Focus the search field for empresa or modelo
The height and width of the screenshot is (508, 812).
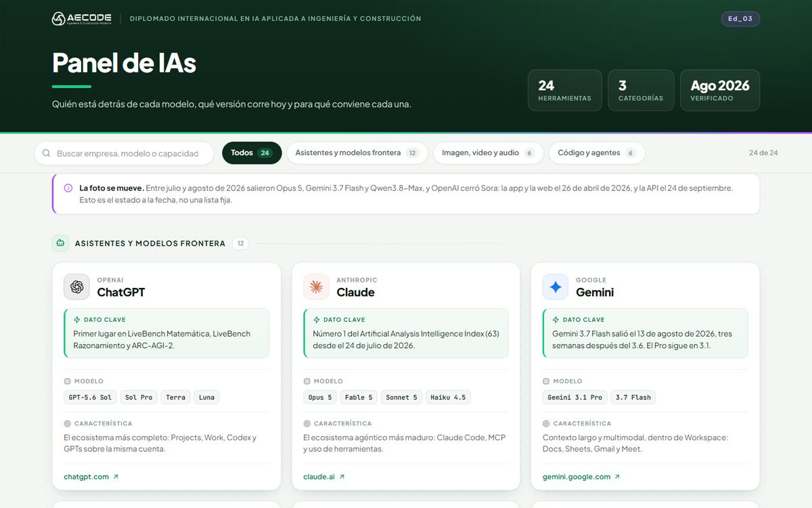pos(124,153)
